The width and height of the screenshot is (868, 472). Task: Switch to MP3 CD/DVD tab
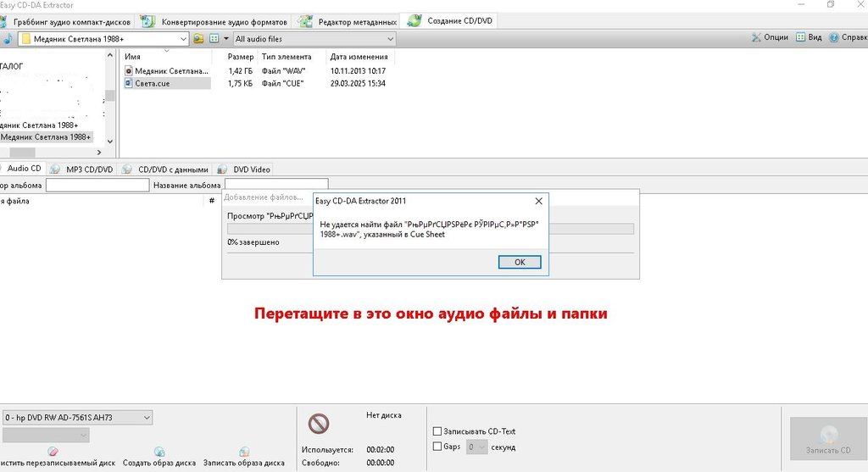tap(90, 169)
